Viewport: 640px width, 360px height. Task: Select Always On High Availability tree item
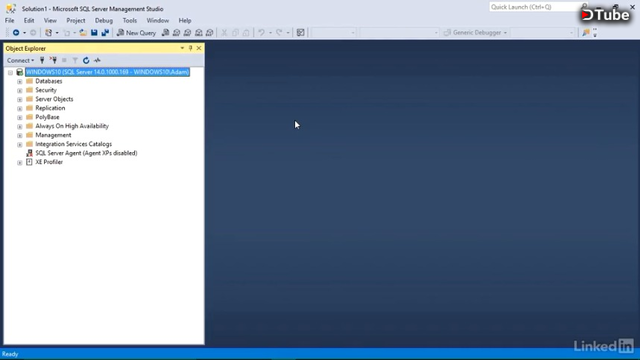coord(72,126)
